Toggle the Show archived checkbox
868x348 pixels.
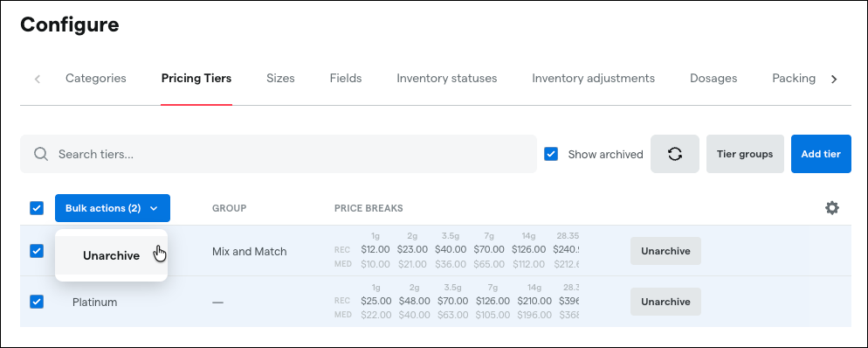(x=551, y=154)
